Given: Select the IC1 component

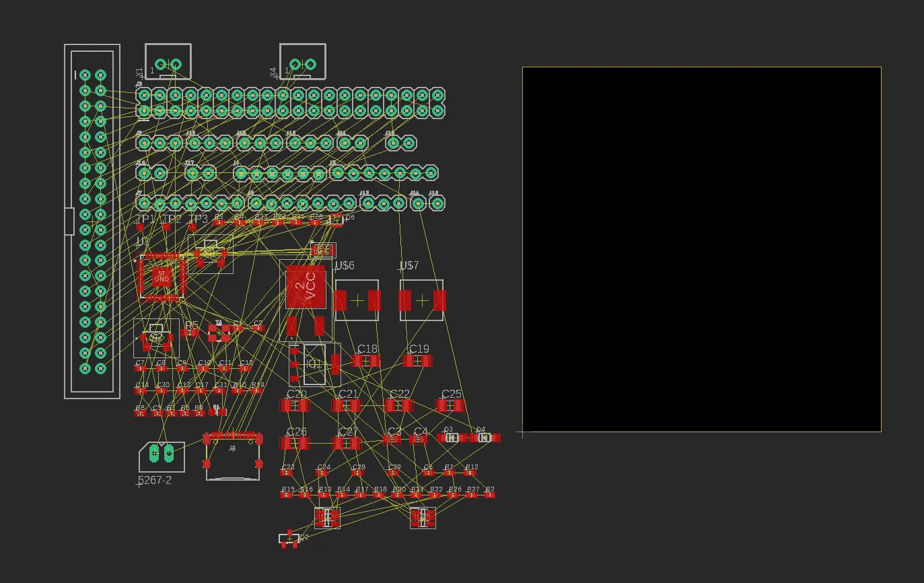Looking at the screenshot, I should [315, 364].
